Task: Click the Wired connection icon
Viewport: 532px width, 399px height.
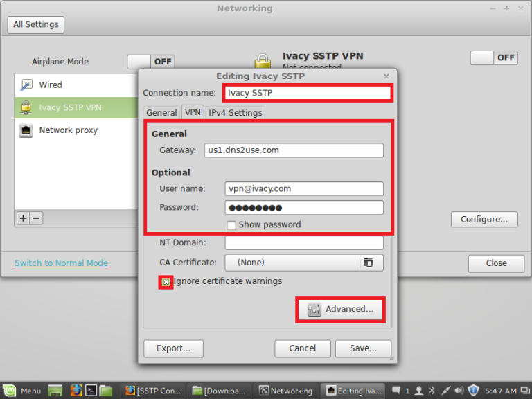Action: (x=26, y=85)
